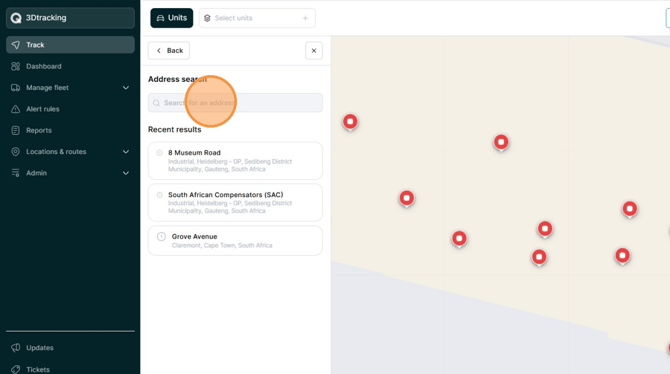
Task: Go Back from address search
Action: click(x=169, y=50)
